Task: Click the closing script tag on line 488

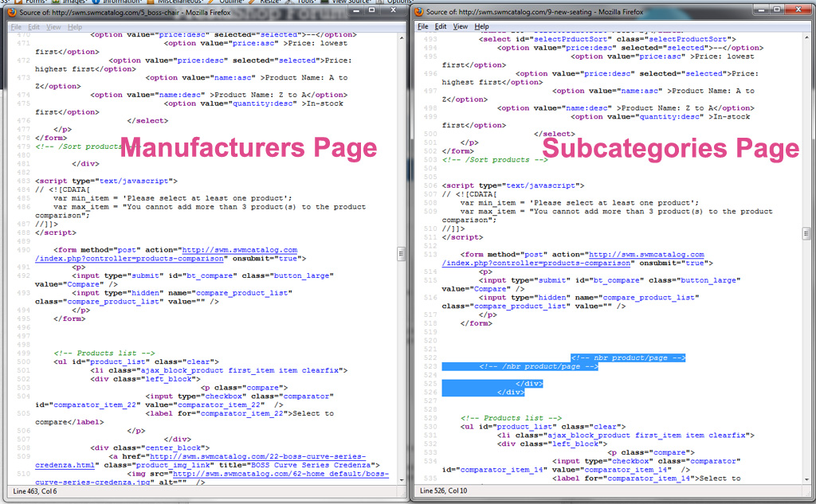Action: pyautogui.click(x=56, y=233)
